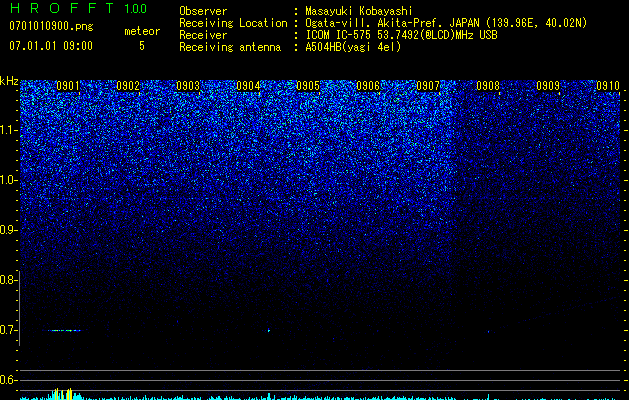Image resolution: width=629 pixels, height=400 pixels.
Task: Click the Receiver ICOM IC-575 line
Action: click(401, 35)
